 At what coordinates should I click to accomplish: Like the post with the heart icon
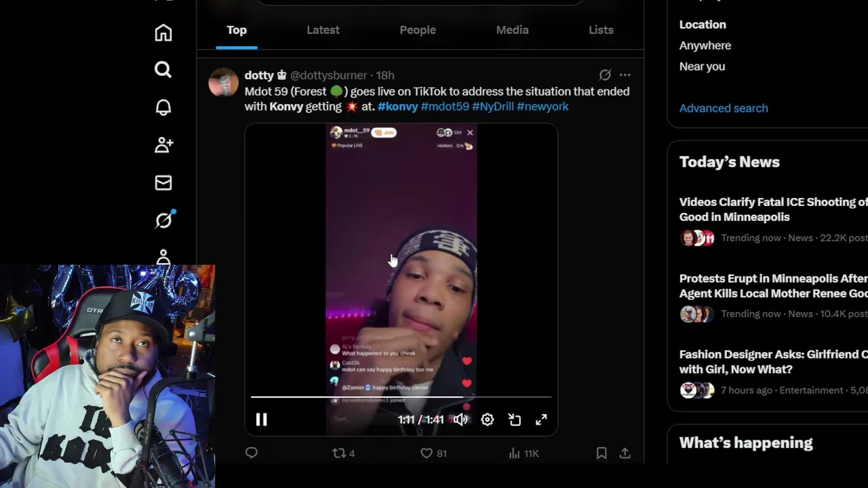pyautogui.click(x=433, y=453)
